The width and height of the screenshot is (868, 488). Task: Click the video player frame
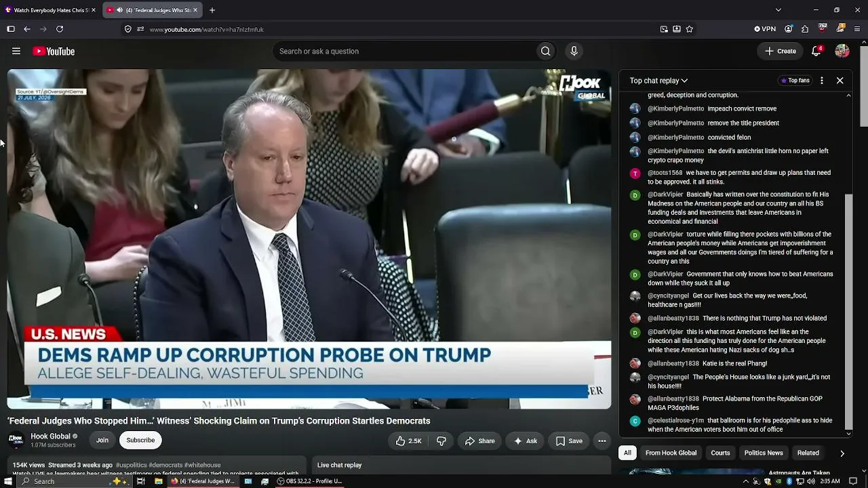coord(309,239)
